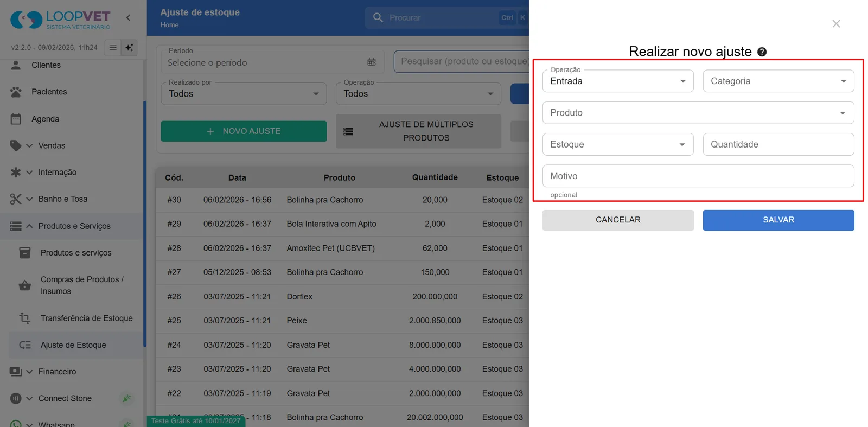Click the Agenda calendar icon in sidebar

pos(16,119)
